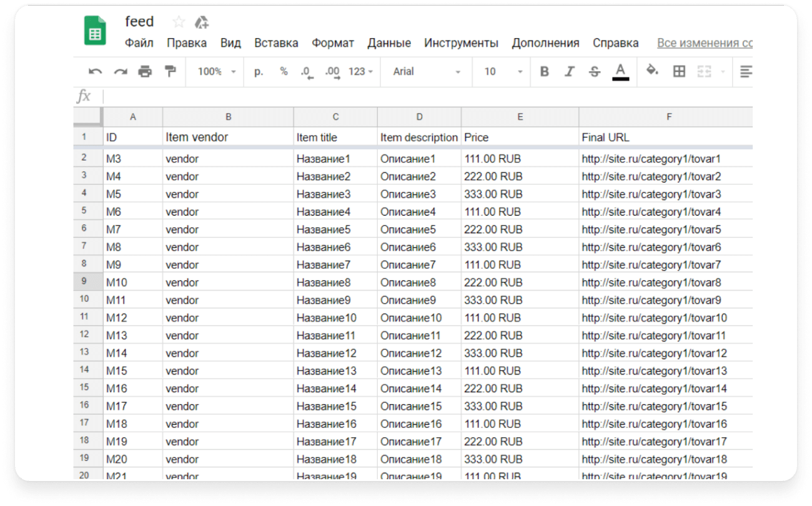This screenshot has height=506, width=812.
Task: Select the URL cell ending in tovar7
Action: point(666,265)
